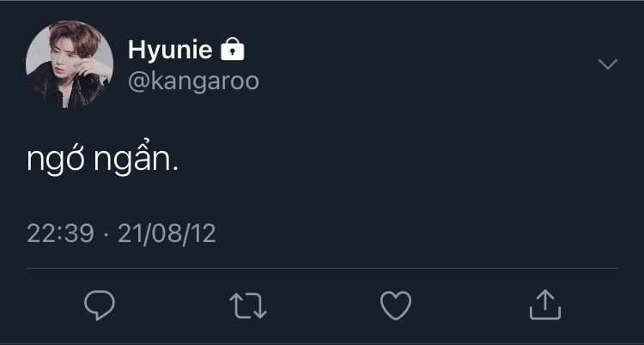Show more actions with the chevron

607,64
